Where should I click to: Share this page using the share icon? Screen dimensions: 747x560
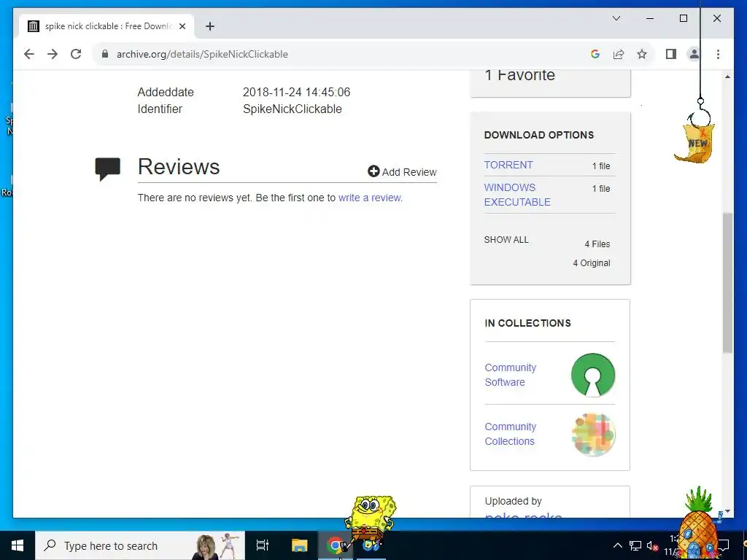619,54
